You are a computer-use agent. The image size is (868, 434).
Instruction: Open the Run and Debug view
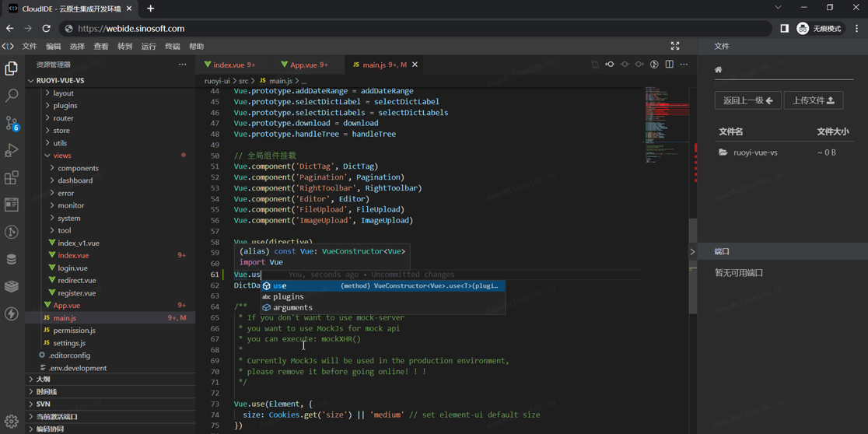[x=12, y=150]
